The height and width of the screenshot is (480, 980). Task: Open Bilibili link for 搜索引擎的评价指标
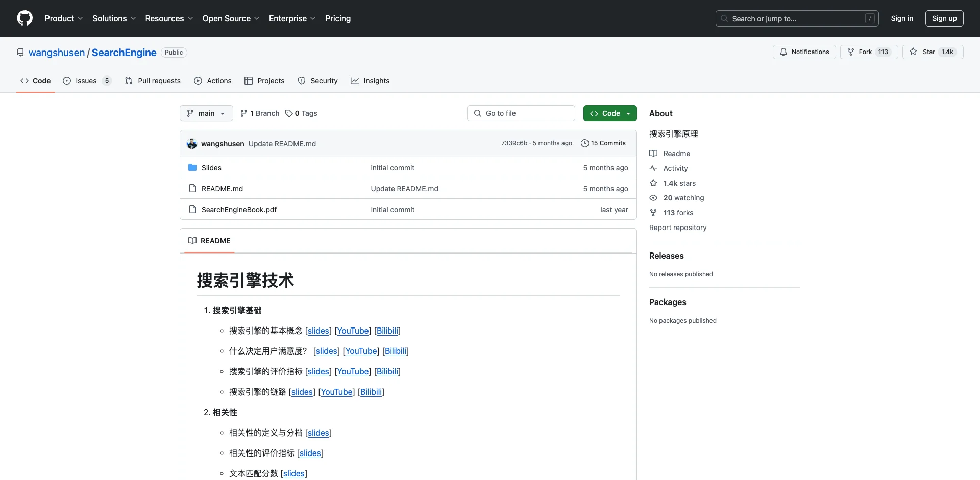click(387, 371)
